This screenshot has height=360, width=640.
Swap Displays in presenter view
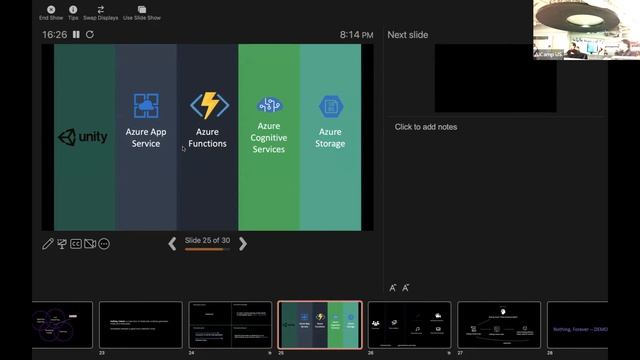[100, 13]
